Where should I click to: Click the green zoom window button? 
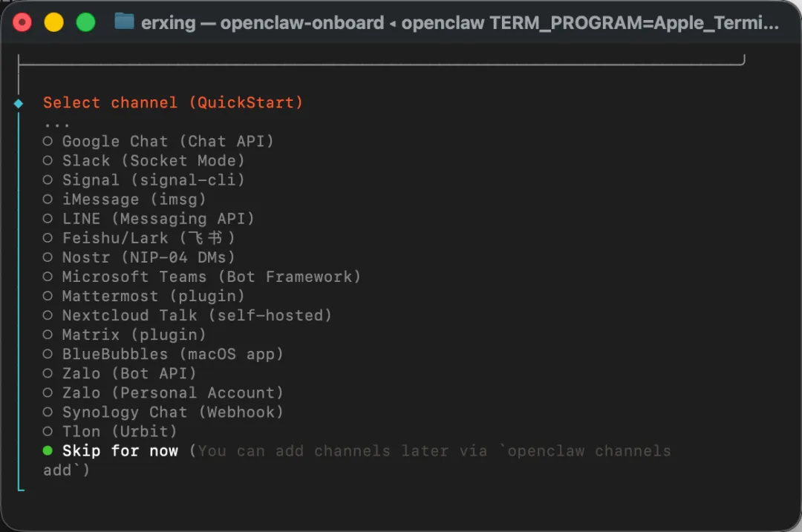tap(85, 22)
